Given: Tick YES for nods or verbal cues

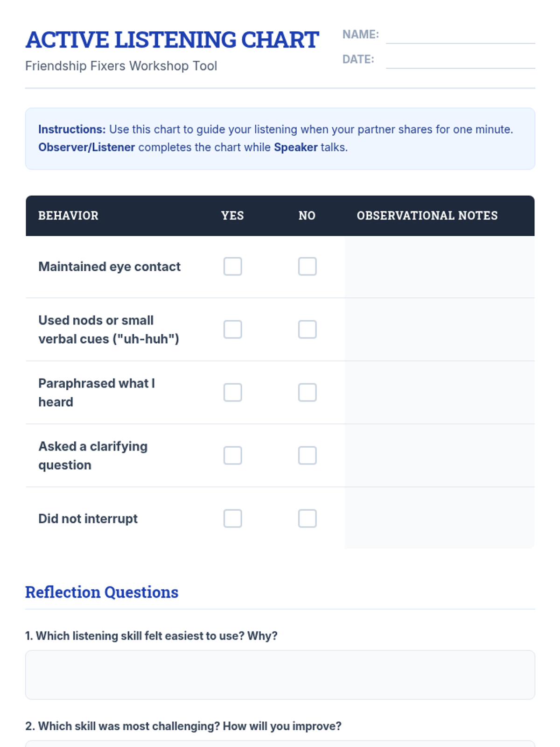Looking at the screenshot, I should coord(232,330).
